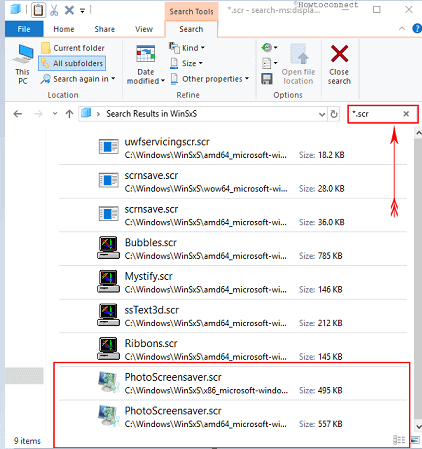Open the Other properties dropdown
The image size is (422, 449).
210,79
